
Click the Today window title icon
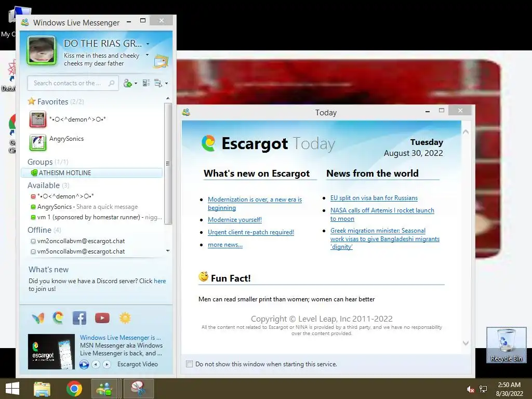click(186, 112)
